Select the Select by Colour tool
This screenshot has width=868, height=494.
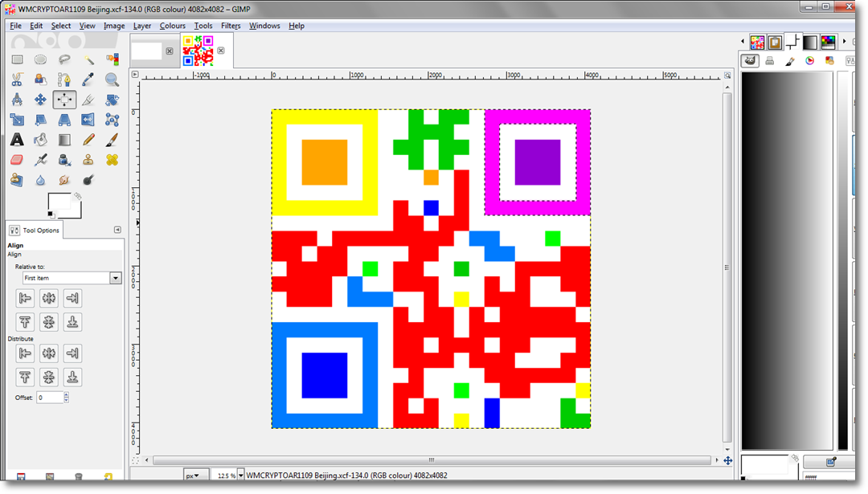pyautogui.click(x=112, y=59)
